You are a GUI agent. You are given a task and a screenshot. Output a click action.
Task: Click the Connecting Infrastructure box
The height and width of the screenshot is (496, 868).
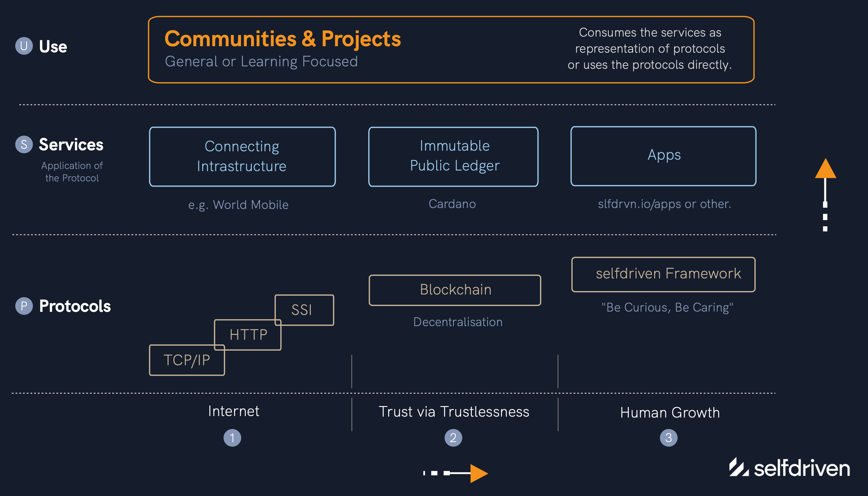click(242, 156)
